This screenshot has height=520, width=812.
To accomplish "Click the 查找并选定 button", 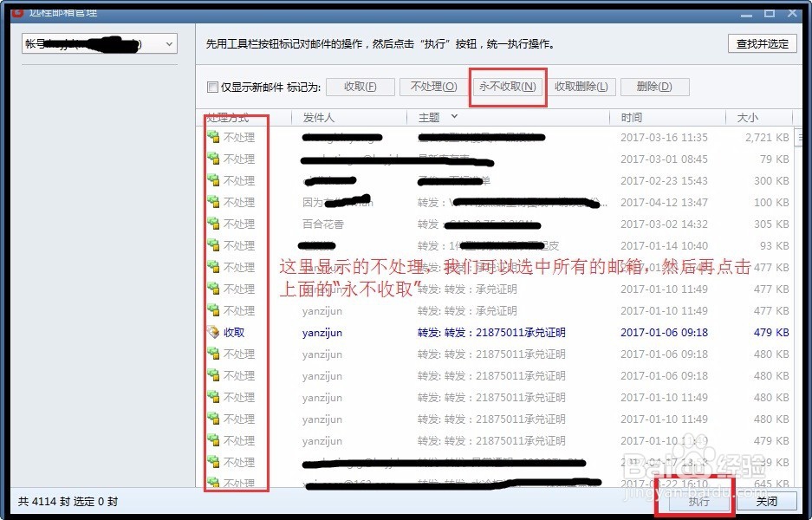I will point(762,43).
